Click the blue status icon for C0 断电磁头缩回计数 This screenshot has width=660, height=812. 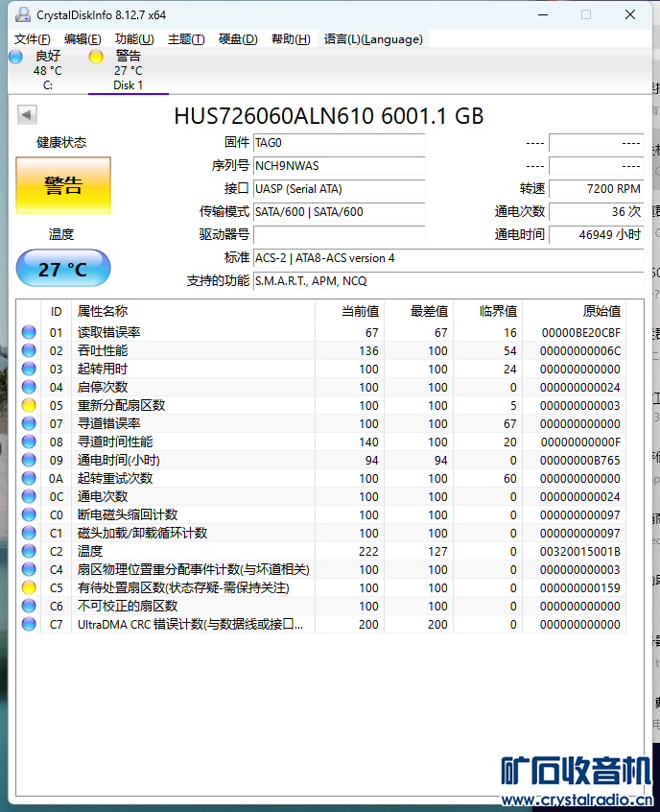coord(29,514)
